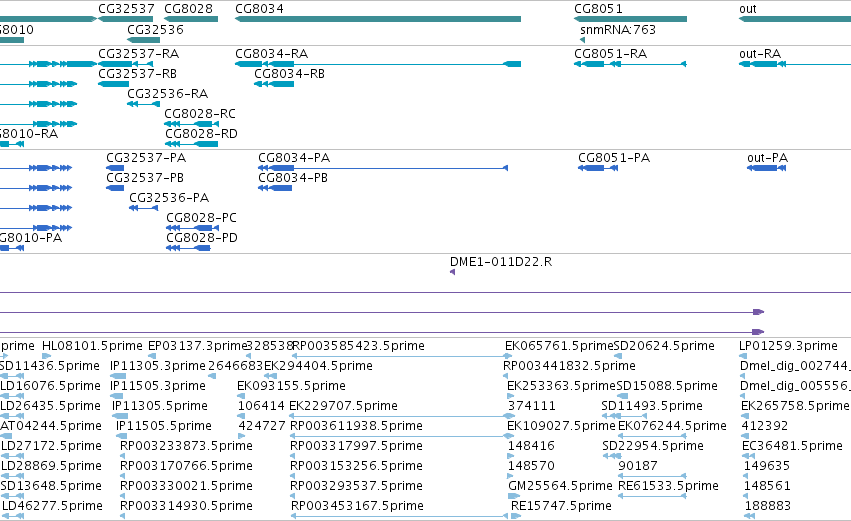This screenshot has width=851, height=521.
Task: Select EST RP003317997.5prime
Action: click(357, 447)
